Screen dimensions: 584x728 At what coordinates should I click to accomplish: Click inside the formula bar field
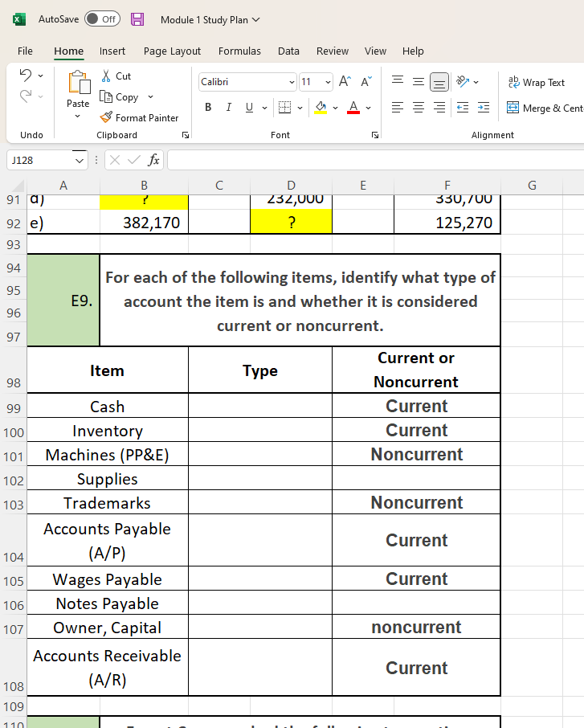[x=376, y=160]
